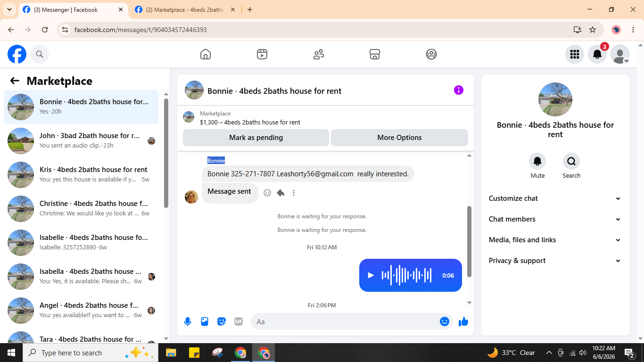The image size is (644, 362).
Task: Open Sticky Notes from the taskbar
Action: pyautogui.click(x=194, y=353)
